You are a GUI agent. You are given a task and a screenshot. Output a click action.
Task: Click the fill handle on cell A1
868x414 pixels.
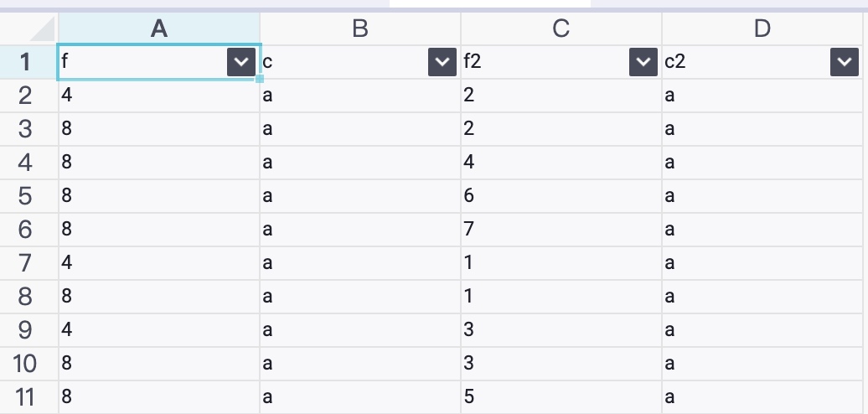[x=259, y=79]
